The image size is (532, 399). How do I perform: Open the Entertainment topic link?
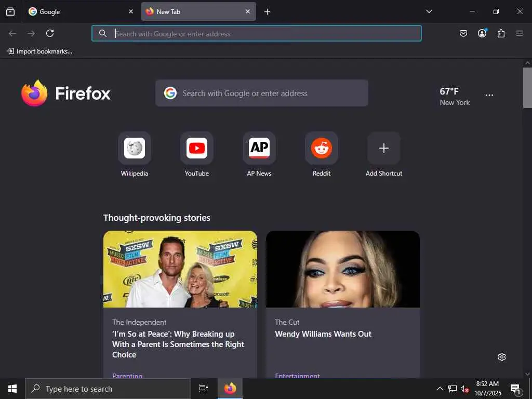click(x=297, y=376)
